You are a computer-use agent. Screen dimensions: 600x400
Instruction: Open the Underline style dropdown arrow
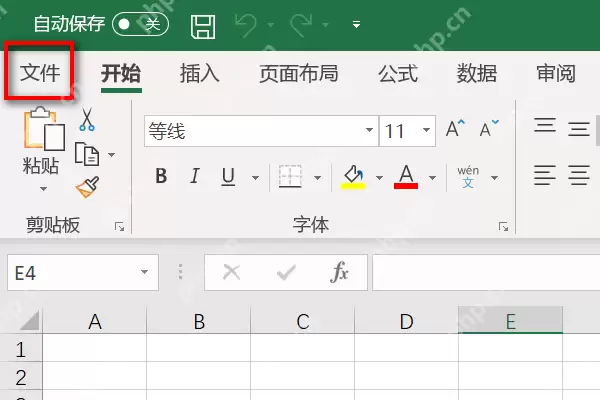tap(255, 178)
